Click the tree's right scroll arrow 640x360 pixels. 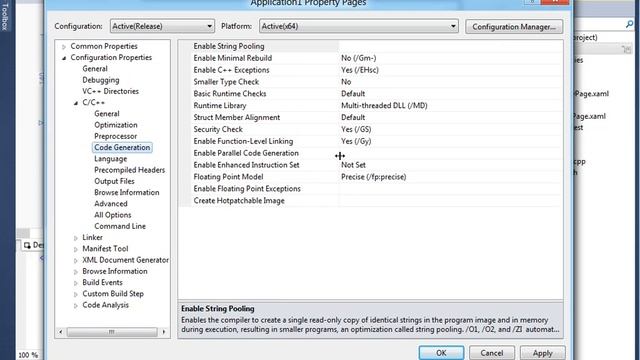pos(164,332)
